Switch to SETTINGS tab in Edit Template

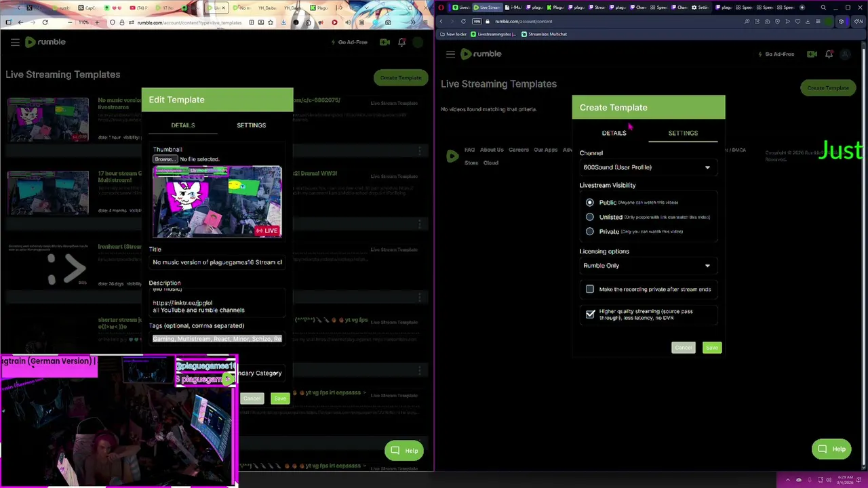(251, 125)
